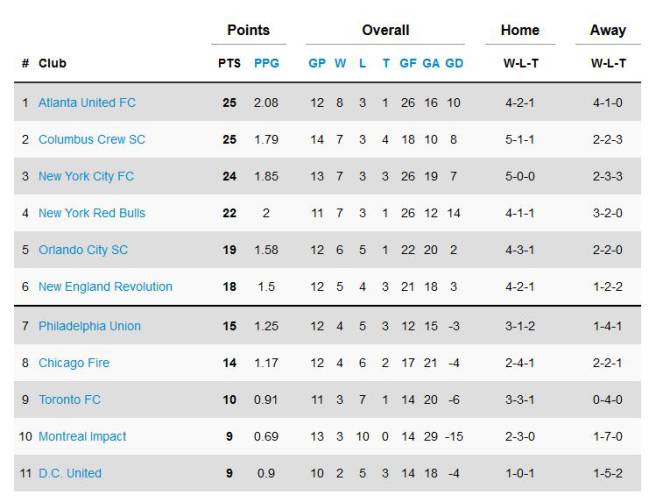
Task: Open the Columbus Crew SC club link
Action: click(92, 139)
